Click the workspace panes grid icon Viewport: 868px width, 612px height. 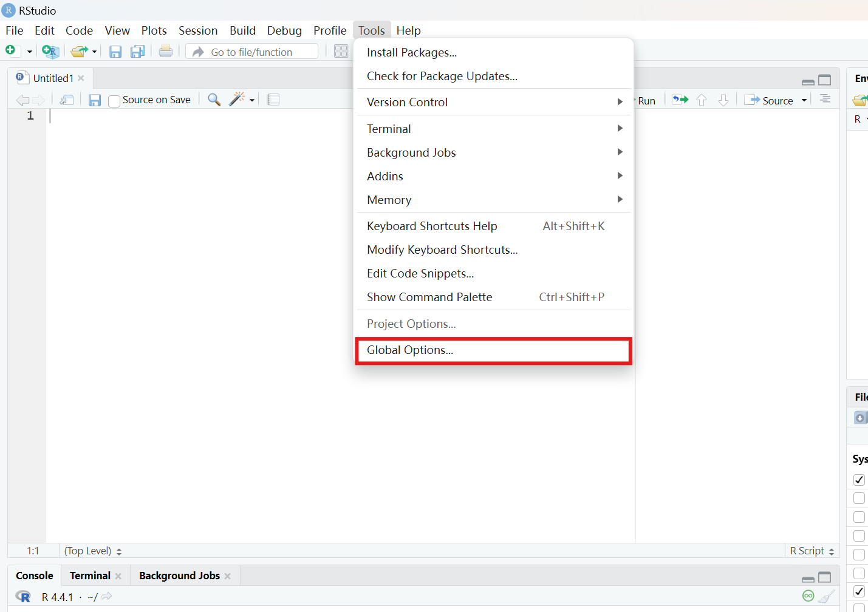(x=341, y=52)
